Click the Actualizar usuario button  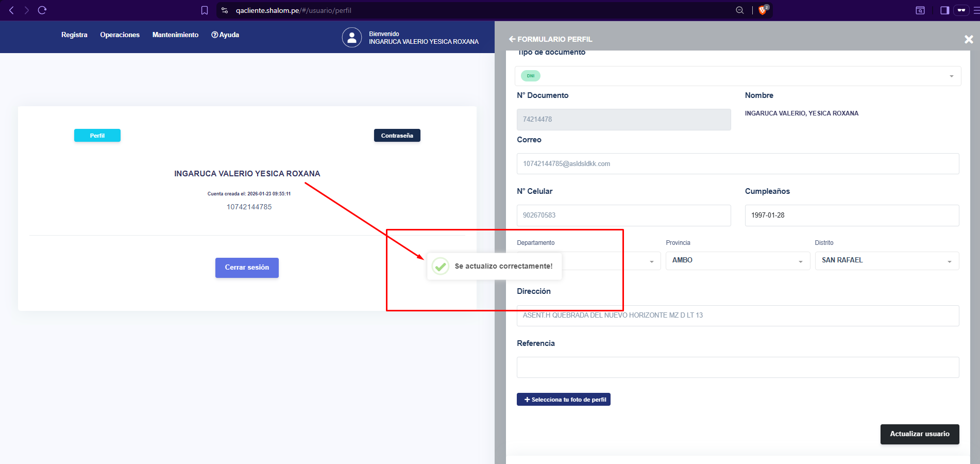click(x=919, y=434)
